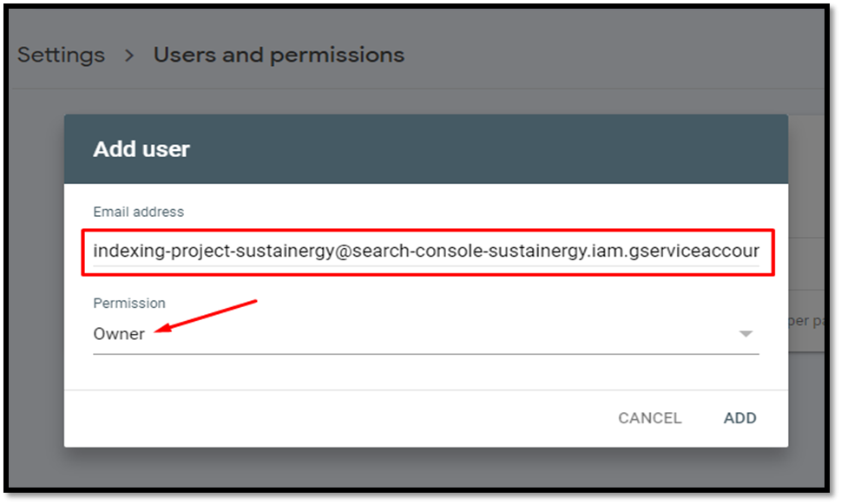This screenshot has height=504, width=841.
Task: Open Users and permissions breadcrumb
Action: (279, 55)
